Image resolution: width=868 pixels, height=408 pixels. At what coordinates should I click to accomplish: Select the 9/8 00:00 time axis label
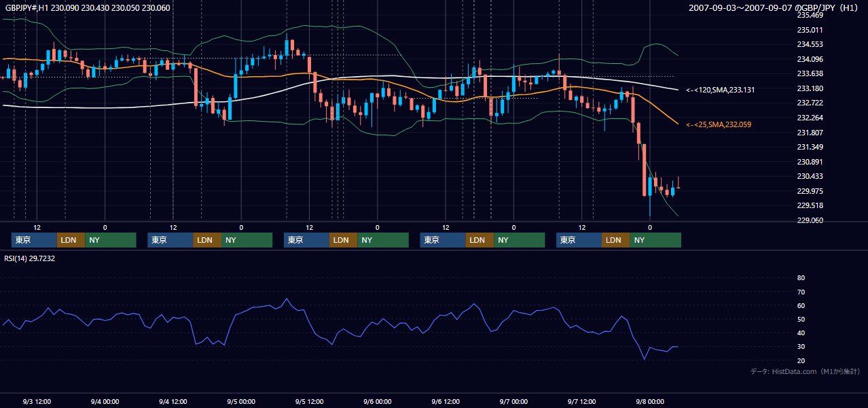[x=649, y=402]
